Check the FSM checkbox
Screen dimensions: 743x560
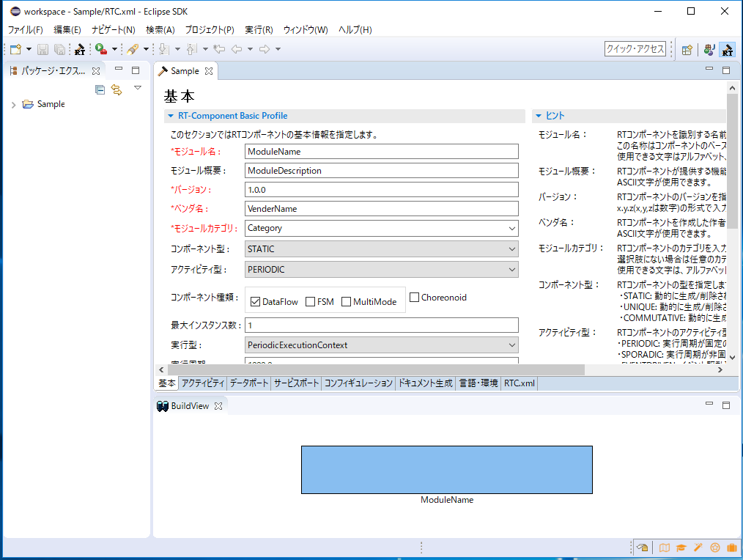(311, 301)
